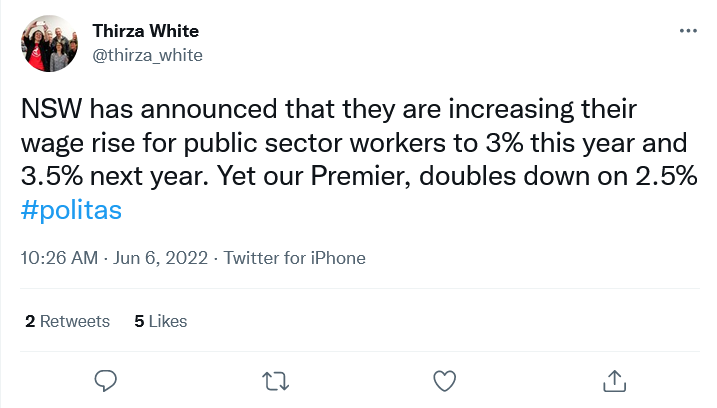717x408 pixels.
Task: Visit the @thirza_white handle link
Action: 148,55
